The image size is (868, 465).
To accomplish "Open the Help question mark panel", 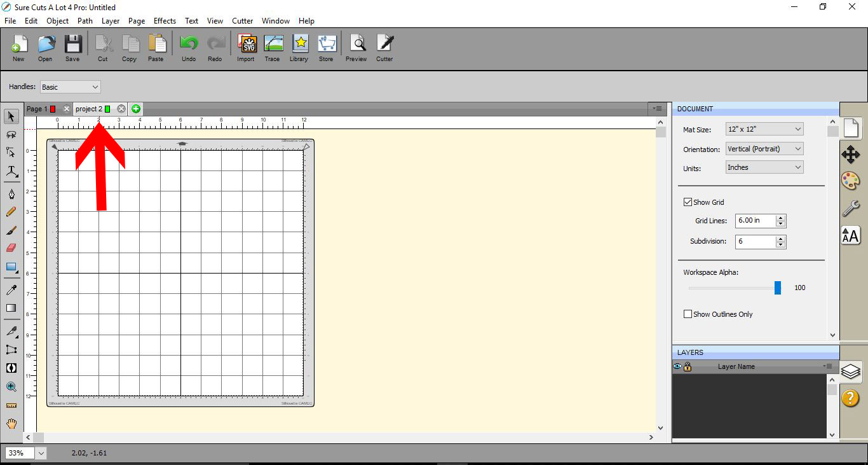I will click(x=850, y=398).
